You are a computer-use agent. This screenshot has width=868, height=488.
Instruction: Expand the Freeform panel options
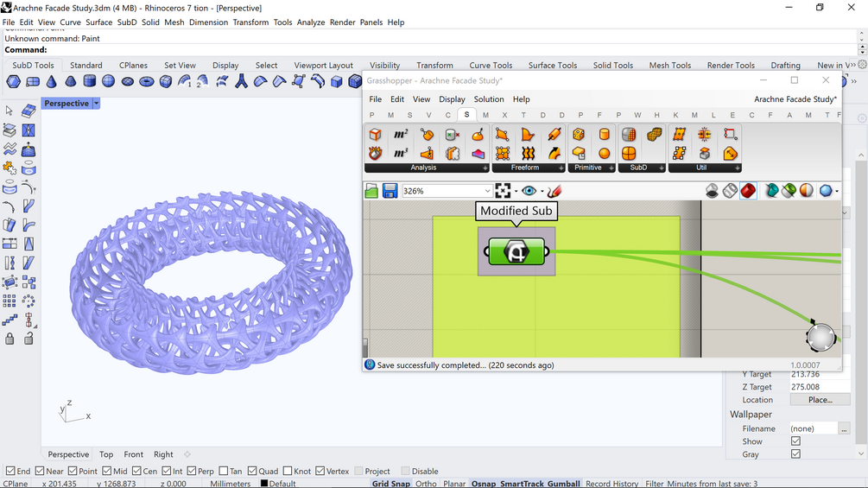coord(561,168)
